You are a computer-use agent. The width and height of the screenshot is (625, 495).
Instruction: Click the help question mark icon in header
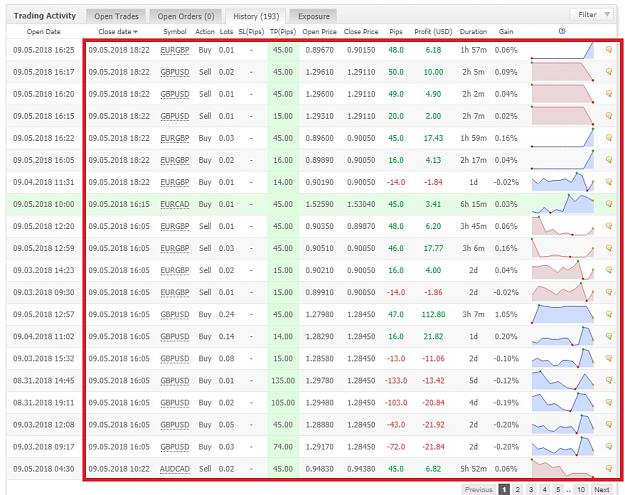(562, 31)
